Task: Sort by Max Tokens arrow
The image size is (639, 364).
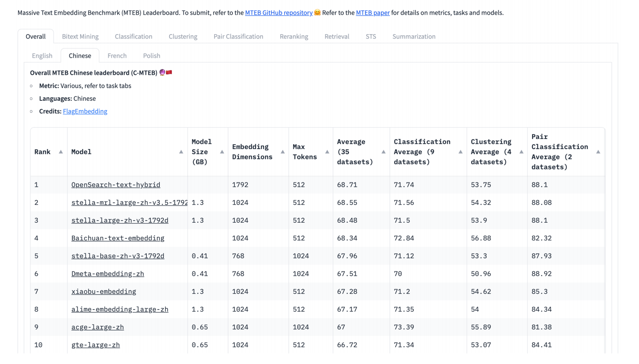Action: tap(327, 152)
